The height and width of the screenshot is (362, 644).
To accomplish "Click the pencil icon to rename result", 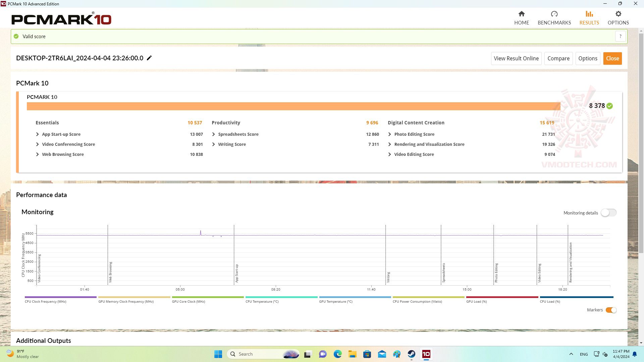I will 149,58.
